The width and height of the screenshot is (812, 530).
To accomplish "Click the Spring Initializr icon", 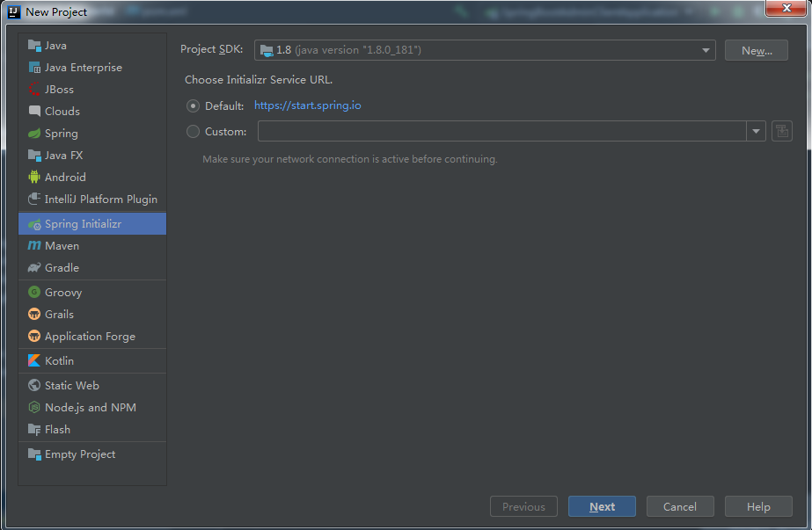I will coord(34,224).
